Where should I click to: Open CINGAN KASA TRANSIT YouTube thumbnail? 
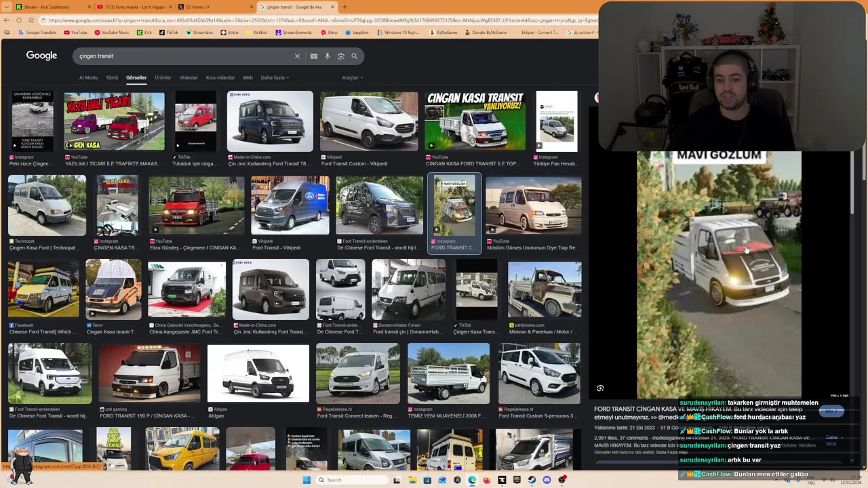click(475, 121)
